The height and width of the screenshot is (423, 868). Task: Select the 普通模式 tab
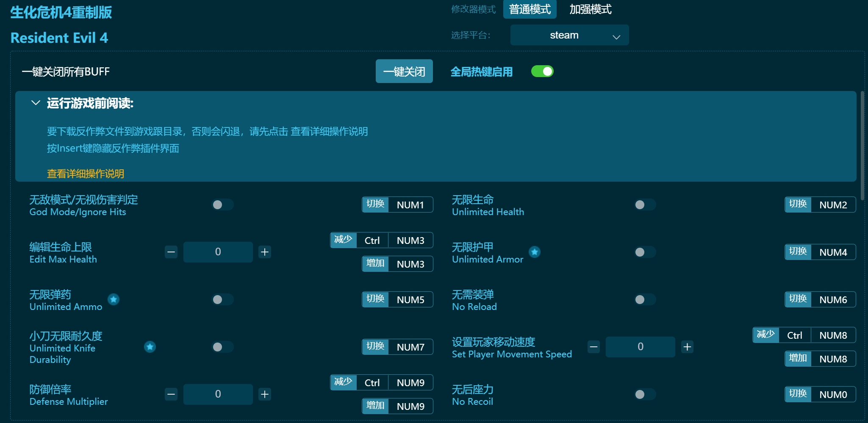(x=530, y=9)
